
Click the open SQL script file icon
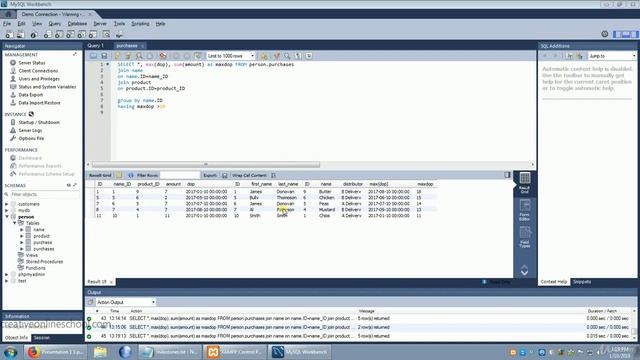pyautogui.click(x=20, y=35)
